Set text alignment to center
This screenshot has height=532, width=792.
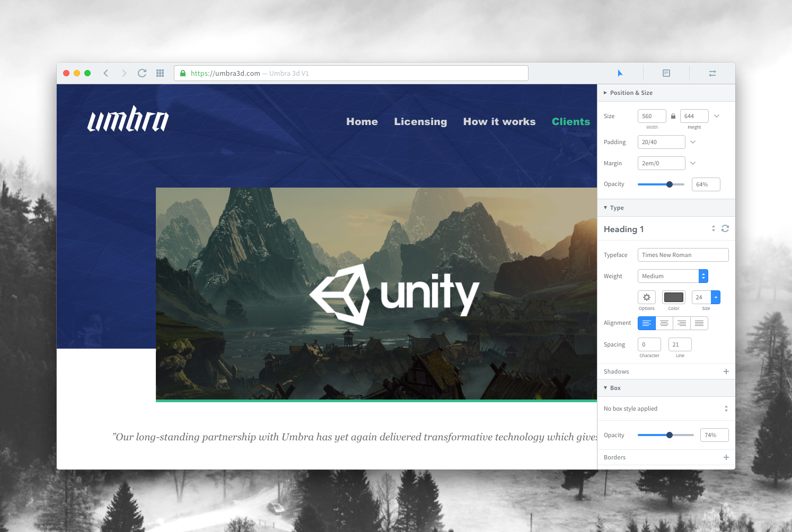[664, 323]
